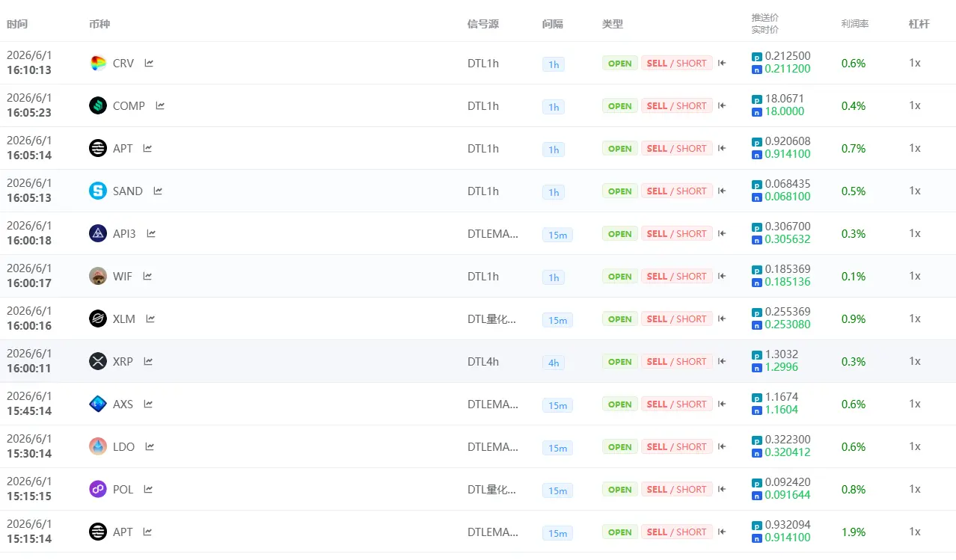Screen dimensions: 956x560
Task: Click the timestamp 16:10:13
Action: pos(29,70)
